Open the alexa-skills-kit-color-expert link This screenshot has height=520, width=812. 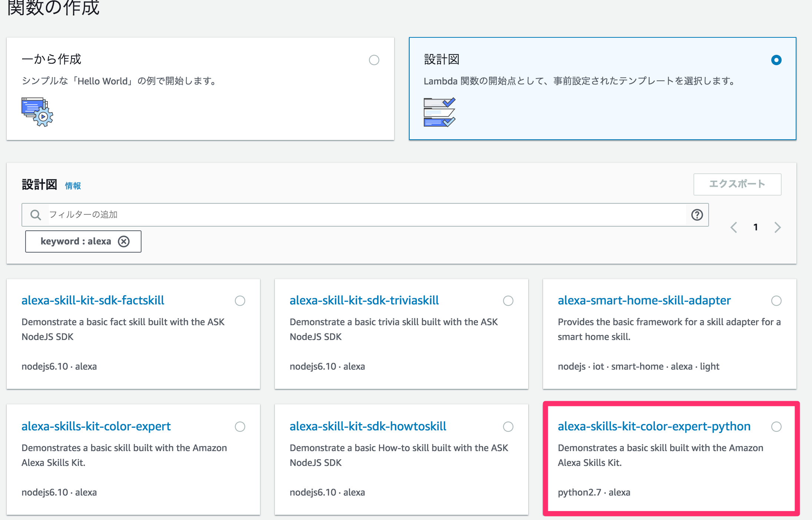click(96, 426)
